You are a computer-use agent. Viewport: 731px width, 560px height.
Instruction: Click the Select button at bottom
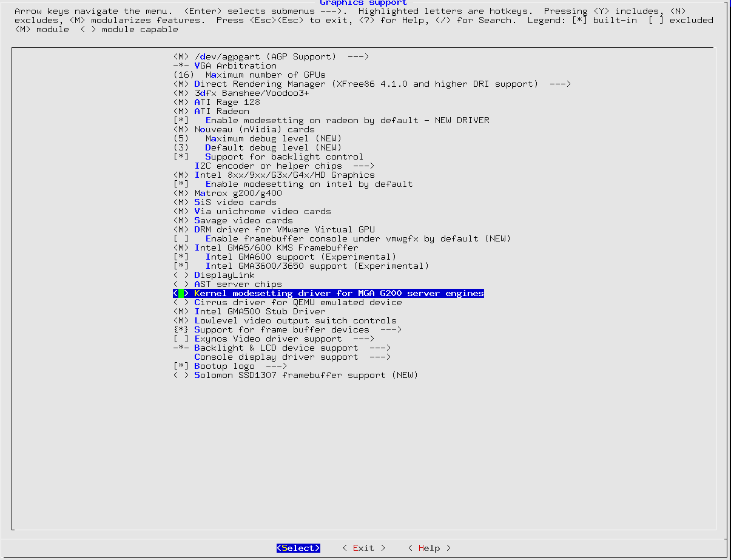(x=298, y=548)
